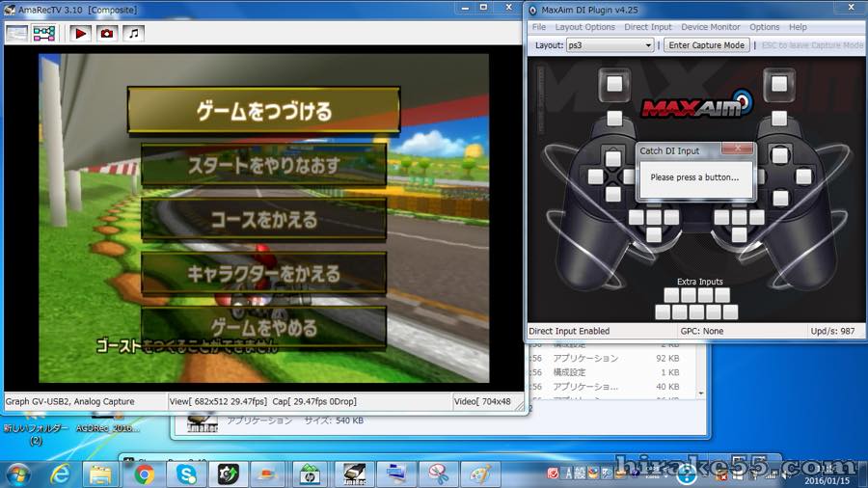This screenshot has width=868, height=488.
Task: Click the MaxAim logo on the controller panel
Action: (696, 104)
